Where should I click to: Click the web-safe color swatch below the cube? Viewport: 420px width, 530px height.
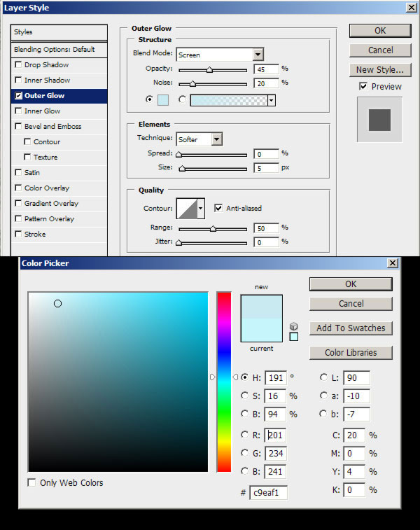click(293, 337)
